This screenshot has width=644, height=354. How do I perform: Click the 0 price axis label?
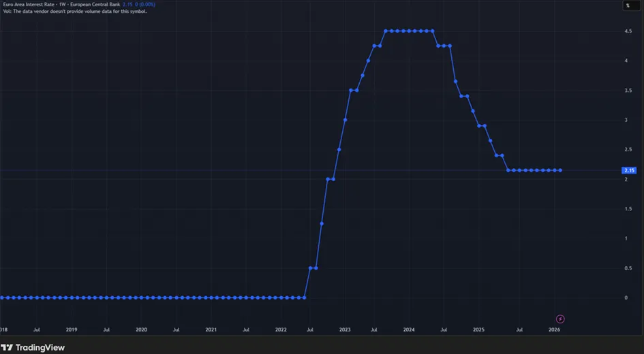[x=626, y=297]
